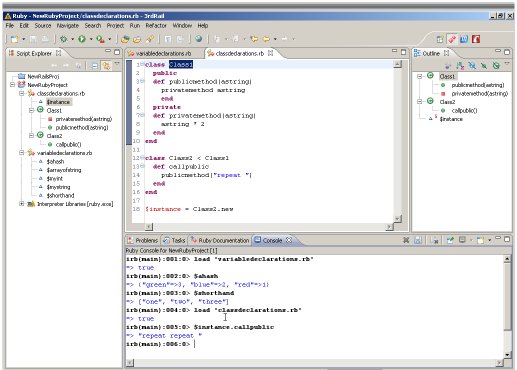Open the New file dropdown arrow
The width and height of the screenshot is (517, 370).
24,39
